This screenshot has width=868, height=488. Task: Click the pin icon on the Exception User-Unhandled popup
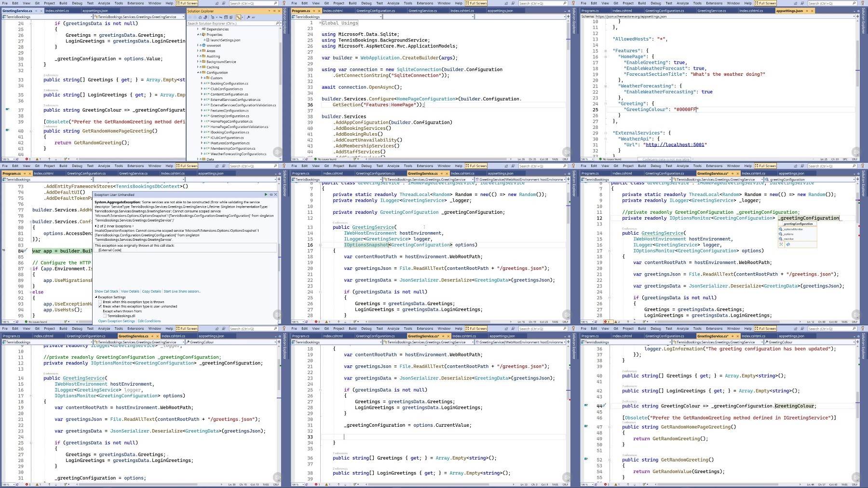click(271, 195)
